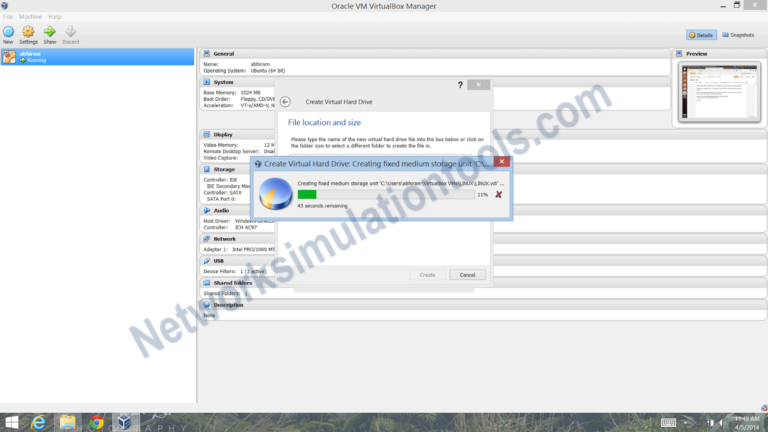Open the File menu
This screenshot has width=768, height=432.
pyautogui.click(x=8, y=17)
